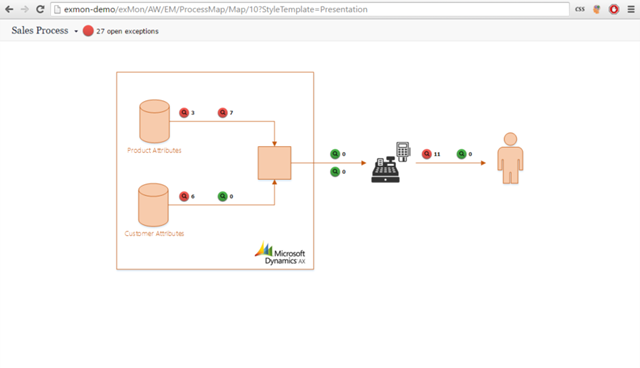The height and width of the screenshot is (368, 640).
Task: Click the red exception icon labeled 11
Action: (x=427, y=154)
